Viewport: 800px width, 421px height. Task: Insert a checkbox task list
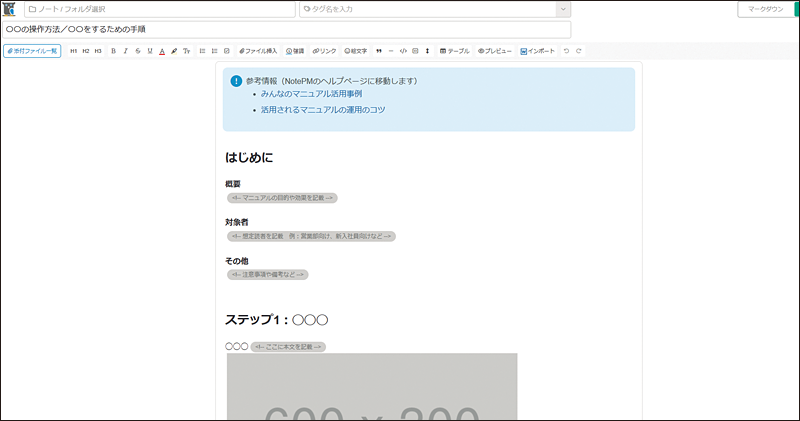click(x=227, y=50)
